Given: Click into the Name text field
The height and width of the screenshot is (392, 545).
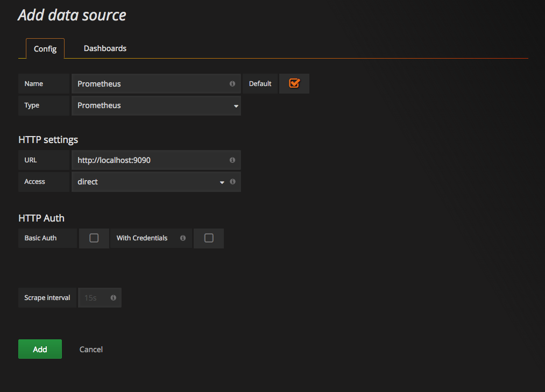Looking at the screenshot, I should (x=151, y=84).
